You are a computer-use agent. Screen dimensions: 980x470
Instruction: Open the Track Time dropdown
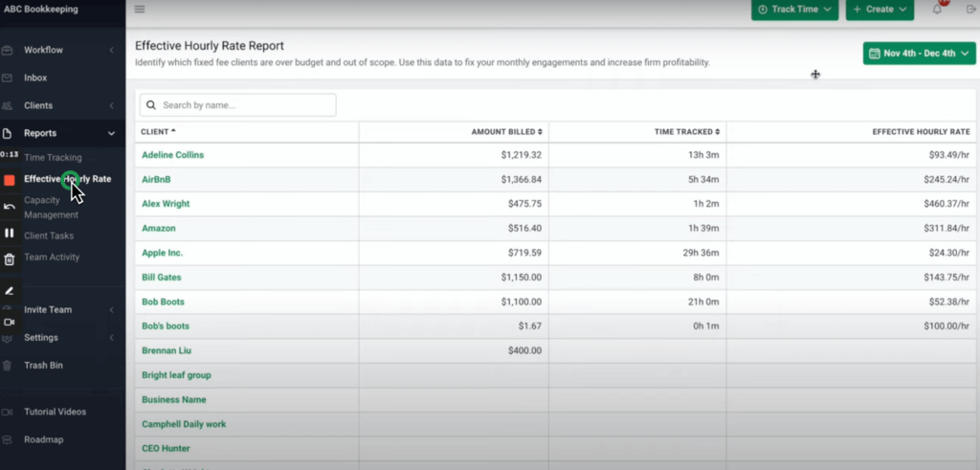pyautogui.click(x=794, y=10)
